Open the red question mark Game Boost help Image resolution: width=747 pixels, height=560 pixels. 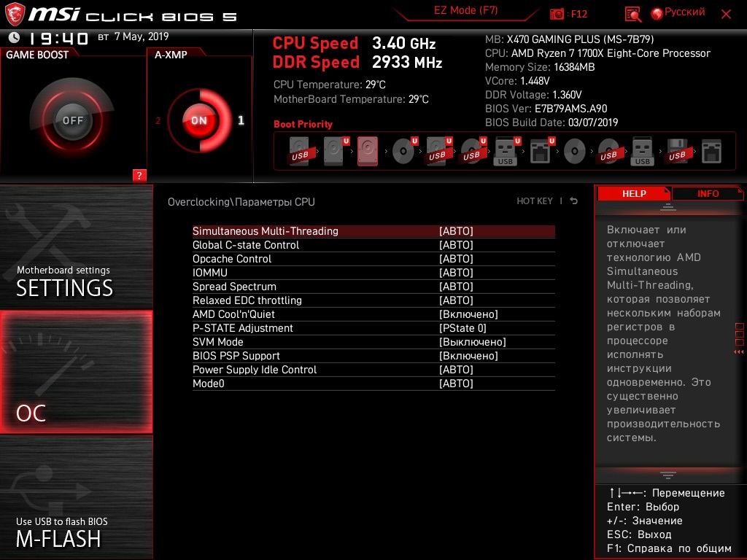139,175
